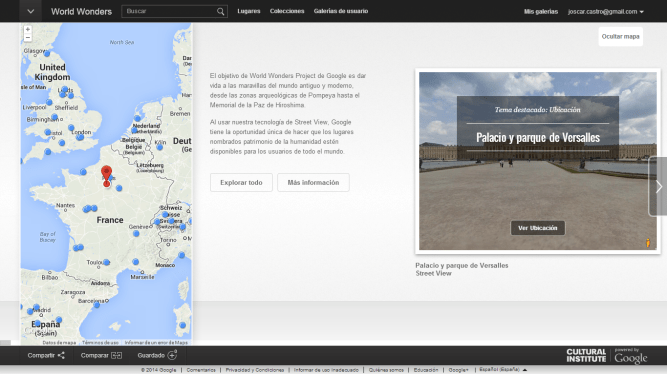
Task: Click the Cultural Institute logo
Action: coord(586,355)
